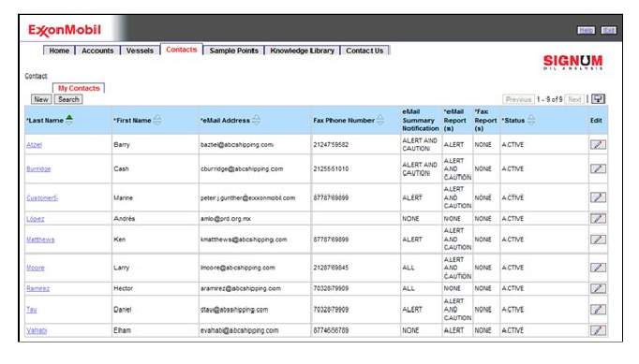Click the Signum Oil Analysis logo
The image size is (639, 364).
572,63
